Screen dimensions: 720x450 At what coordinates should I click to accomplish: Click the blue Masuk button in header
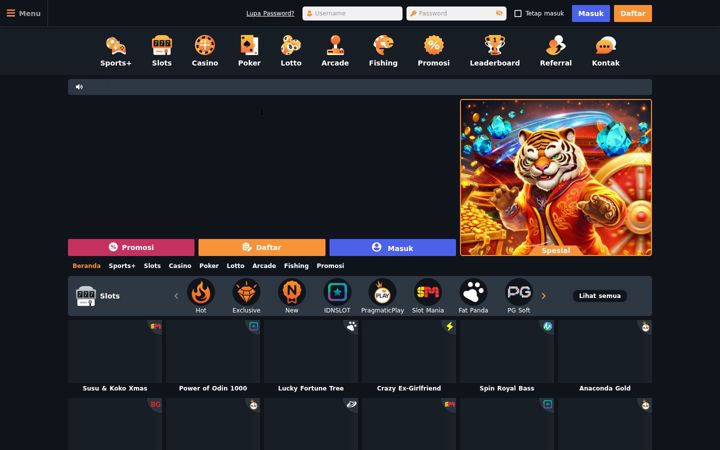click(591, 13)
